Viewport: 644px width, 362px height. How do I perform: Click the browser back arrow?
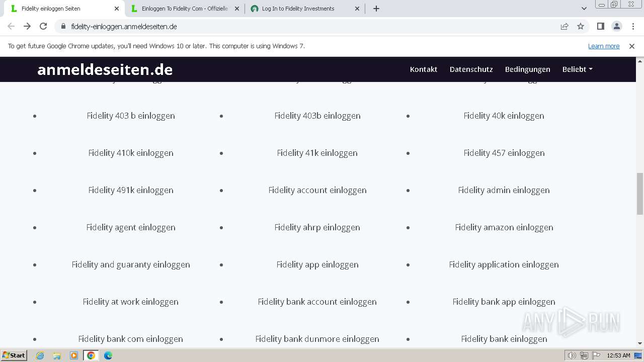click(11, 26)
